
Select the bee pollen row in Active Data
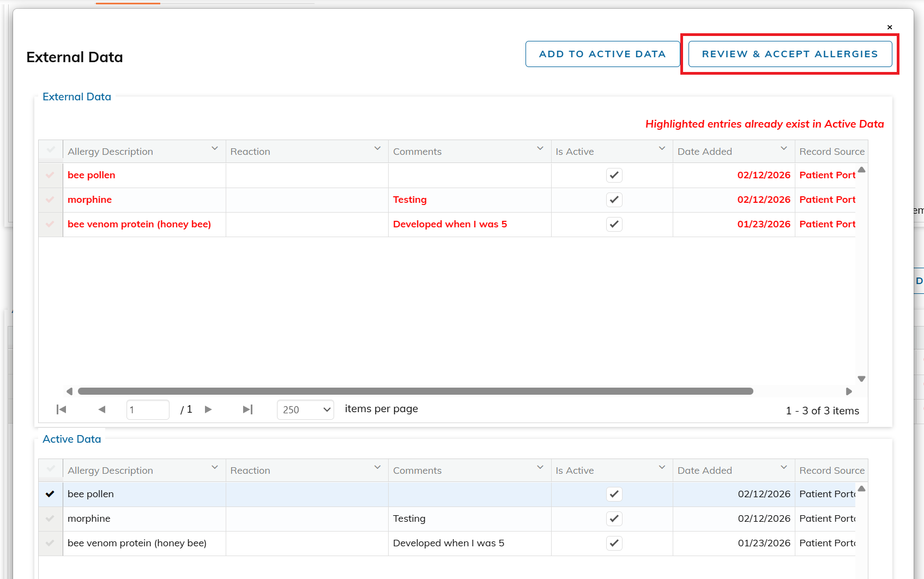50,494
